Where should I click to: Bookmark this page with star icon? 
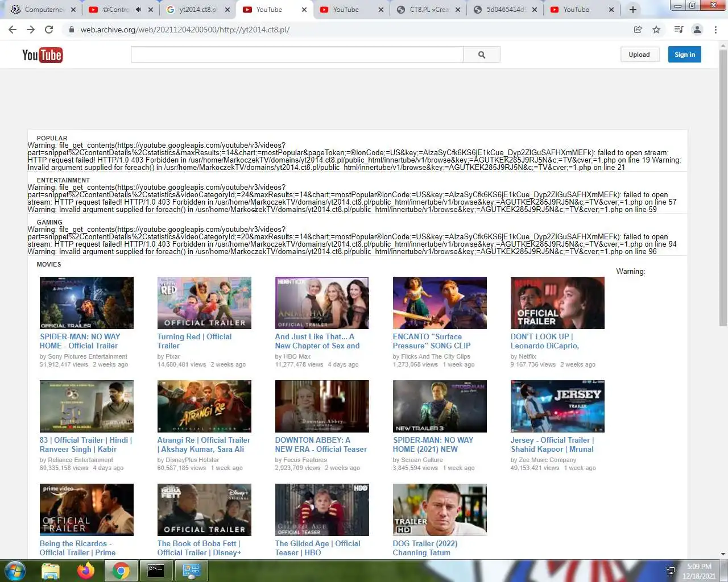(656, 30)
